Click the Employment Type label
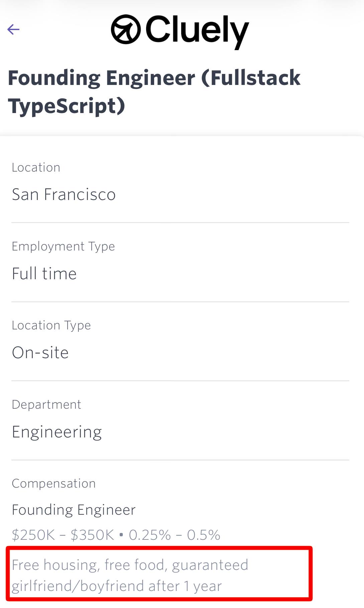 tap(64, 246)
